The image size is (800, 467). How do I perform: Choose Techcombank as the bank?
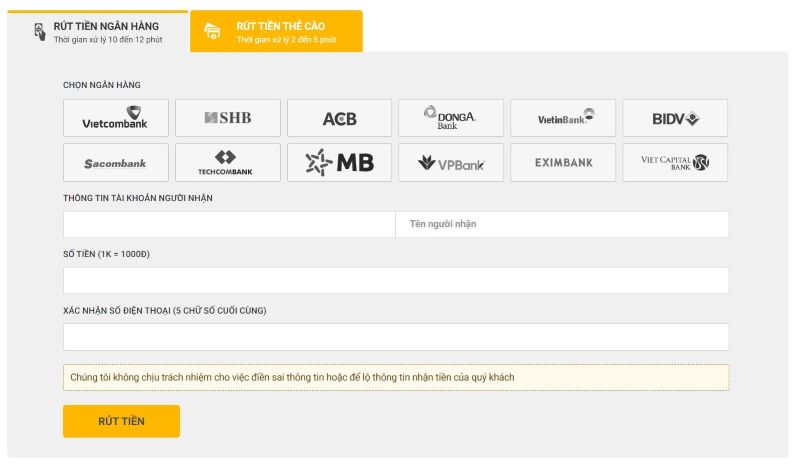tap(227, 162)
